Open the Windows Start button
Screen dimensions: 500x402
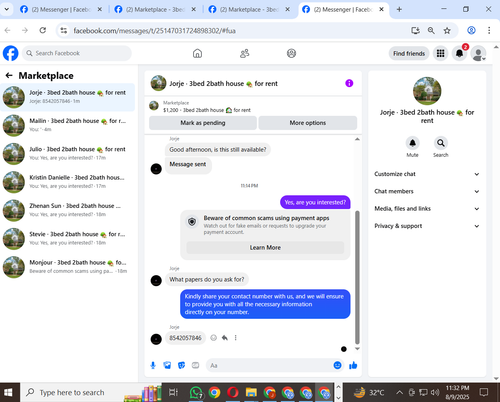[x=8, y=392]
